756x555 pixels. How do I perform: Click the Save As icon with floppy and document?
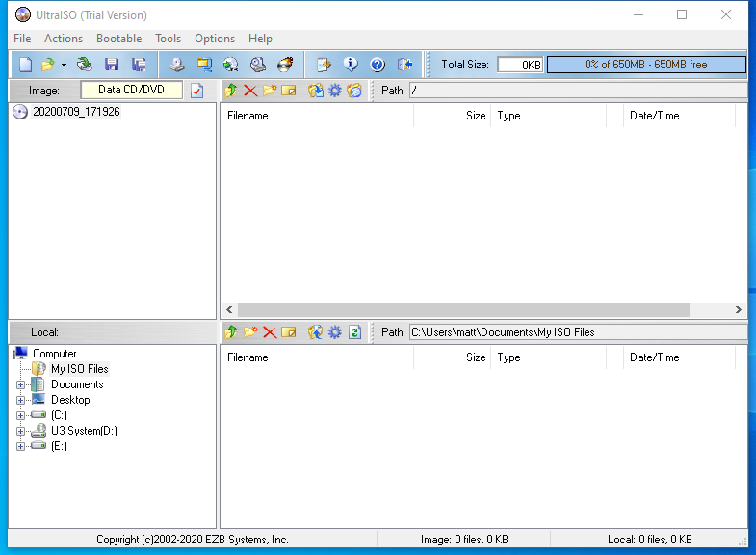pyautogui.click(x=139, y=65)
